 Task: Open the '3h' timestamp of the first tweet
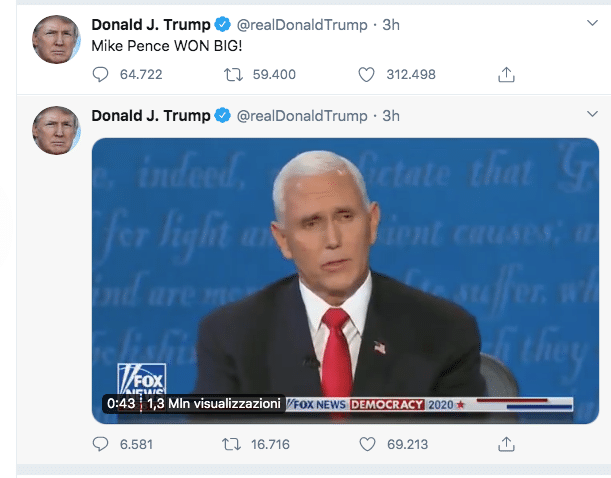pos(391,24)
